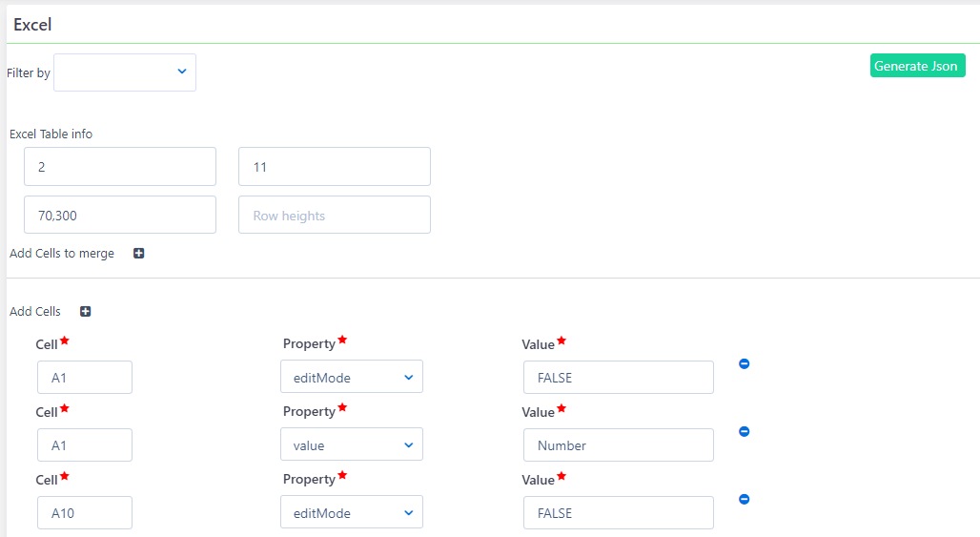This screenshot has width=980, height=537.
Task: Click the Value field in the first A1 row
Action: (618, 377)
